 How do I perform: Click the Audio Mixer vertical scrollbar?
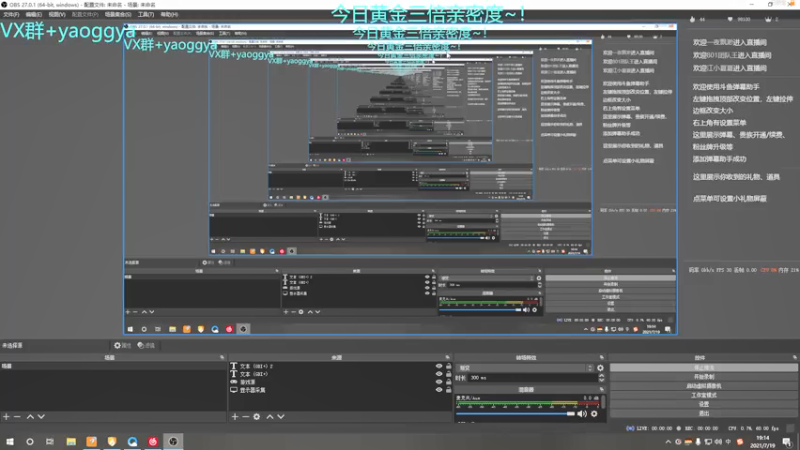(x=604, y=403)
